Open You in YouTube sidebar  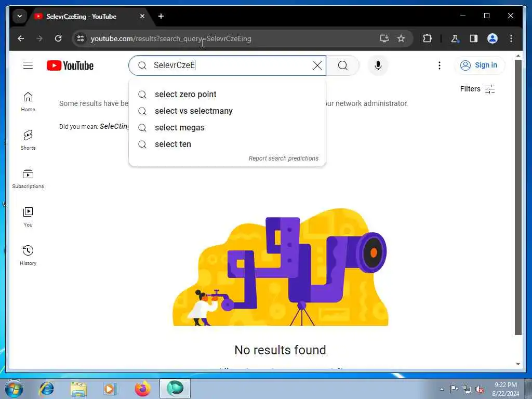[x=28, y=217]
